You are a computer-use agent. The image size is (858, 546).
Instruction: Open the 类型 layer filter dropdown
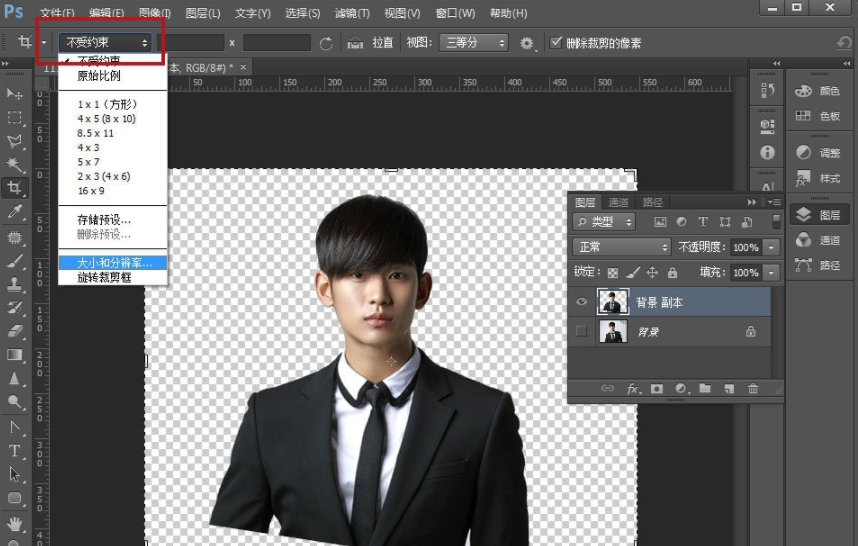pos(604,222)
